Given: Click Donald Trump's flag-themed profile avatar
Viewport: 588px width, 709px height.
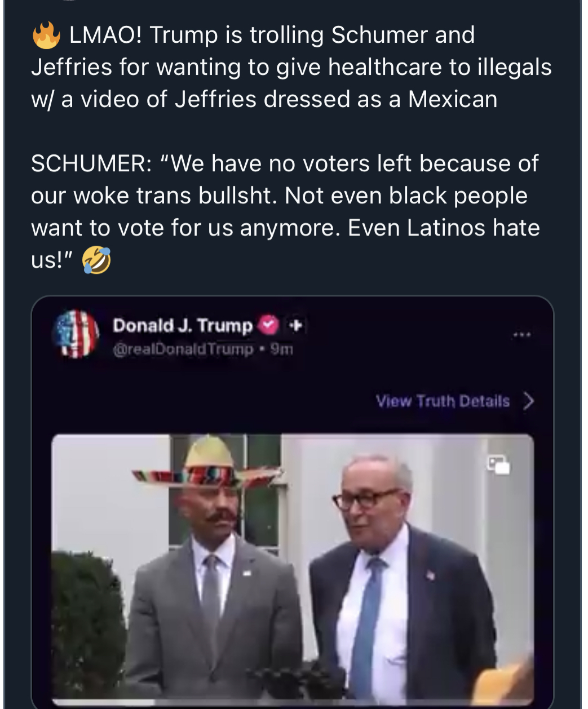Looking at the screenshot, I should coord(77,333).
